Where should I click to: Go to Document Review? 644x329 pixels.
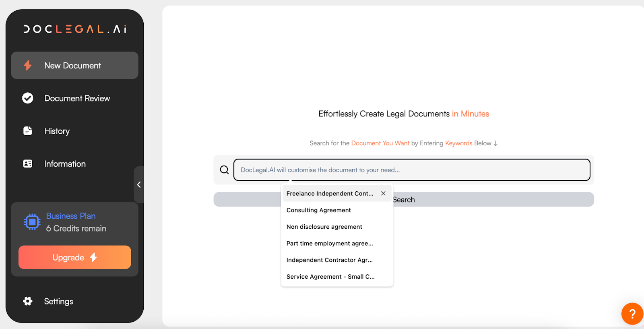coord(75,98)
